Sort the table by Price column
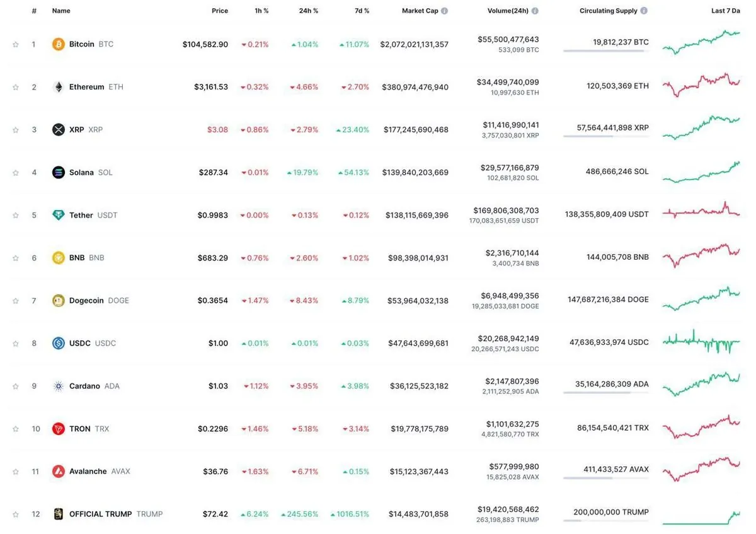Viewport: 756px width, 534px height. pyautogui.click(x=220, y=11)
